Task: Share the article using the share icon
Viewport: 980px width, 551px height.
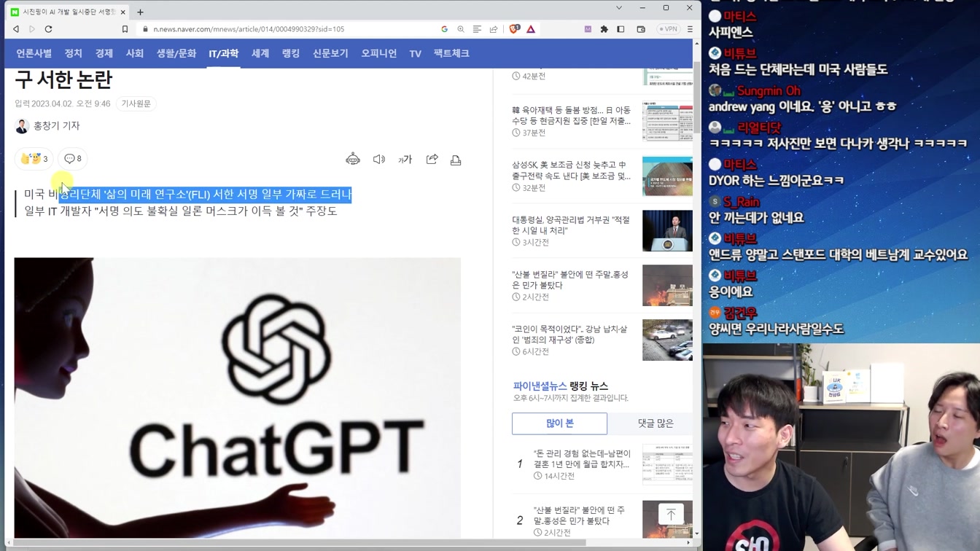Action: [x=432, y=160]
